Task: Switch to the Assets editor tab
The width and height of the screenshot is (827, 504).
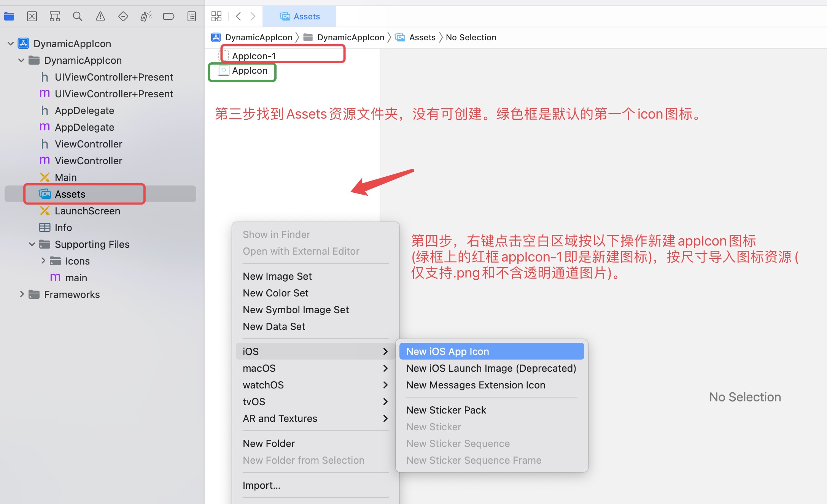Action: 300,16
